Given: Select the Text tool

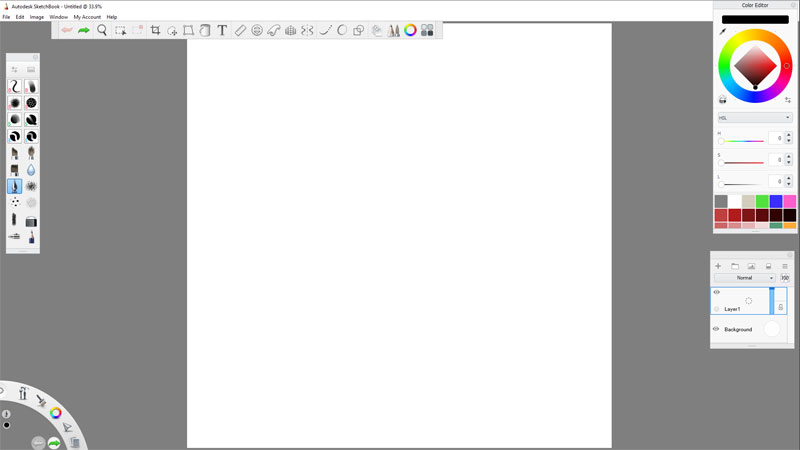Looking at the screenshot, I should click(x=222, y=30).
